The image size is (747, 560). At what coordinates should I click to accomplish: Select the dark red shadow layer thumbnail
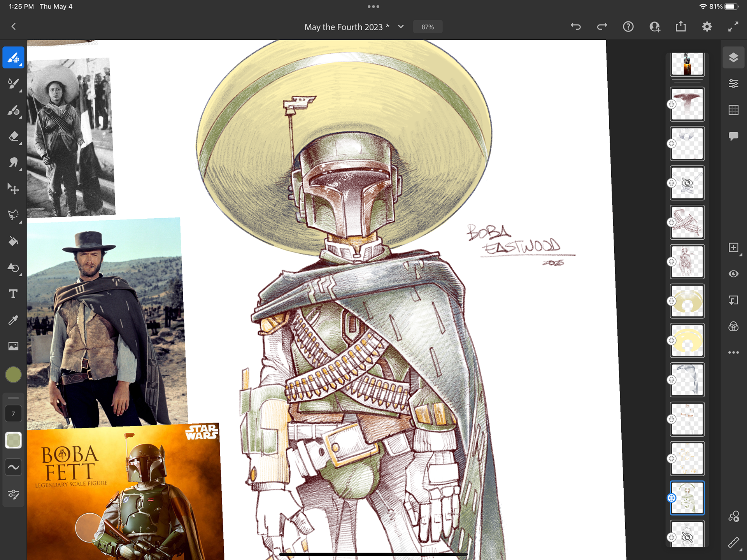tap(687, 104)
